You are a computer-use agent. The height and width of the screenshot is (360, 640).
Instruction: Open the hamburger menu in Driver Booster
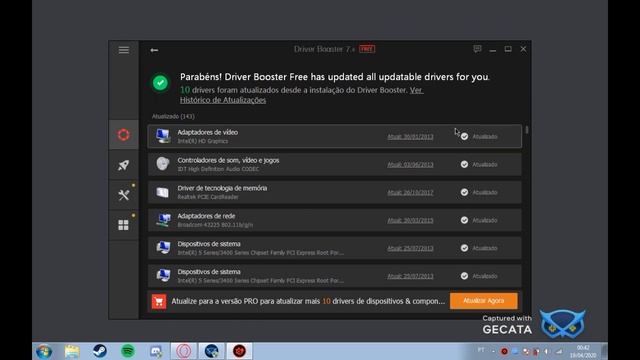(x=124, y=50)
